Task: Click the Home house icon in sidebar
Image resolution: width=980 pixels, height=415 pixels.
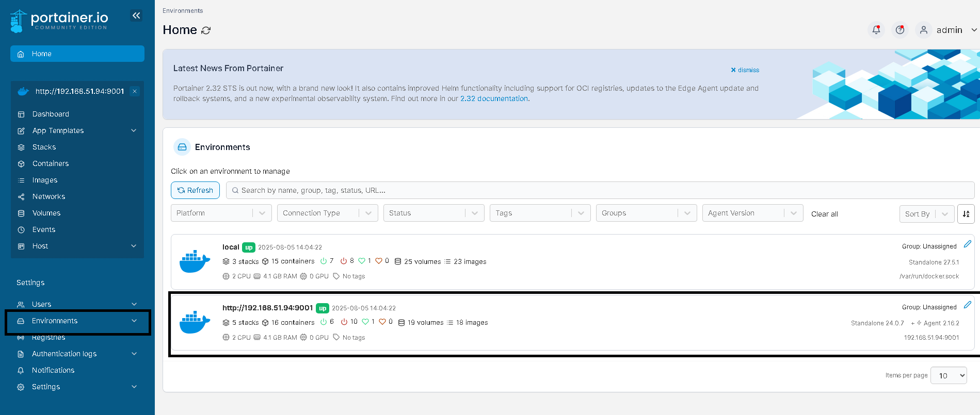Action: coord(21,54)
